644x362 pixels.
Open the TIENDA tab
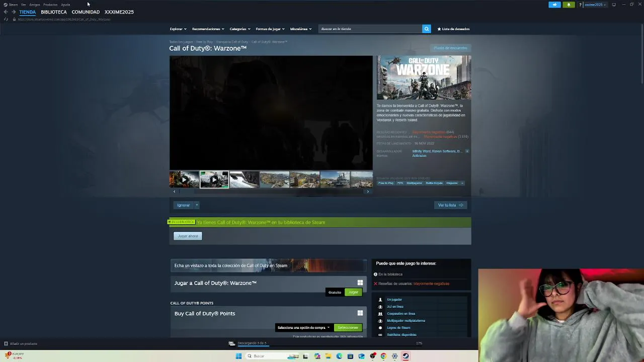pyautogui.click(x=27, y=12)
